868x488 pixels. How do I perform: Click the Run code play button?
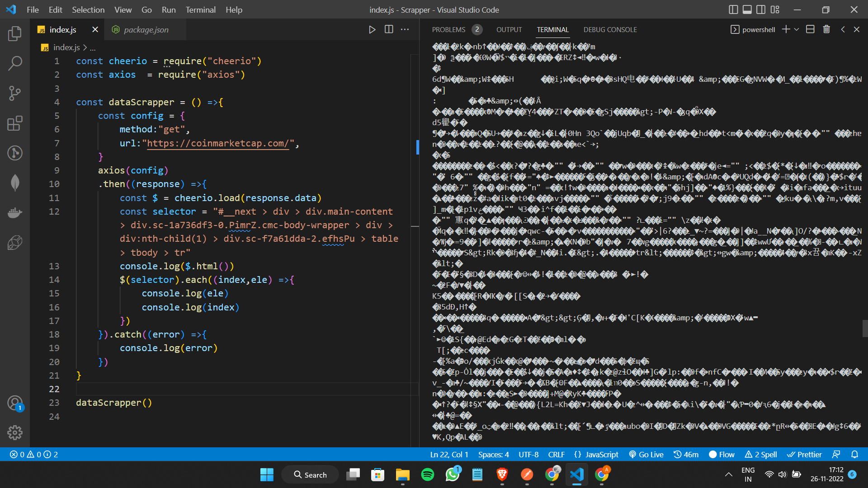(x=372, y=29)
